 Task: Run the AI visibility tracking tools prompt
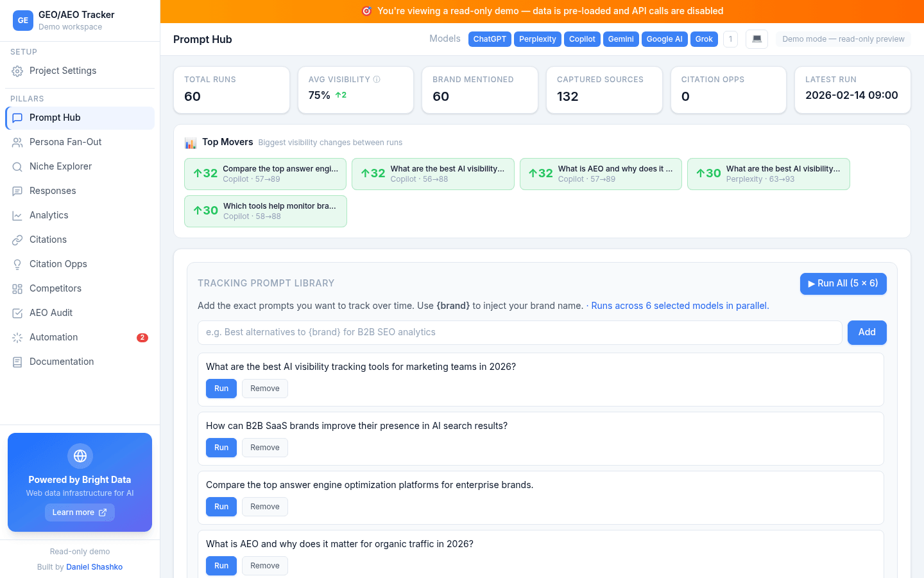click(x=221, y=389)
